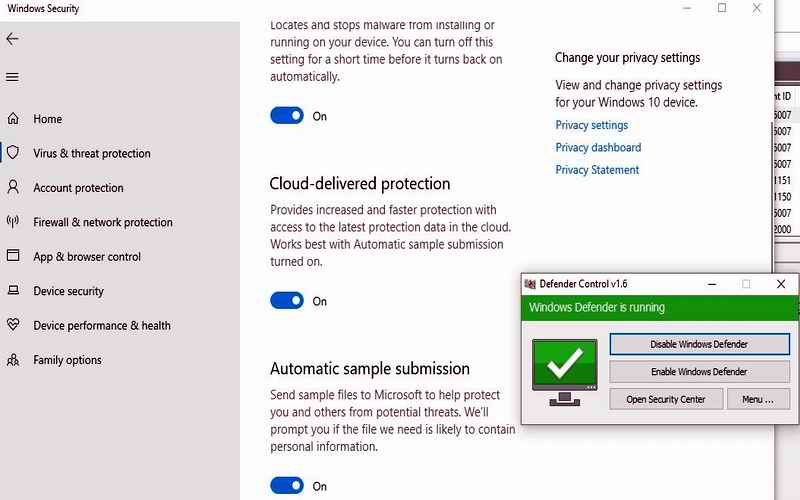Disable Automatic sample submission toggle

pos(287,486)
